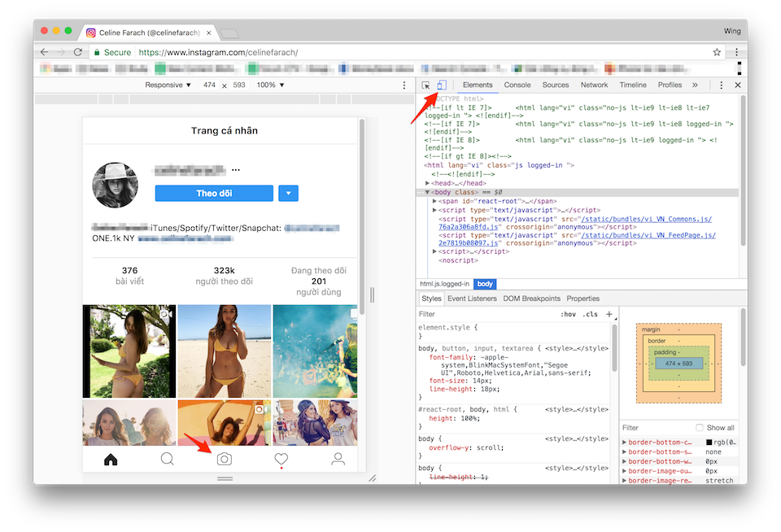781x532 pixels.
Task: Expand the border-bottom-c property
Action: click(x=625, y=443)
